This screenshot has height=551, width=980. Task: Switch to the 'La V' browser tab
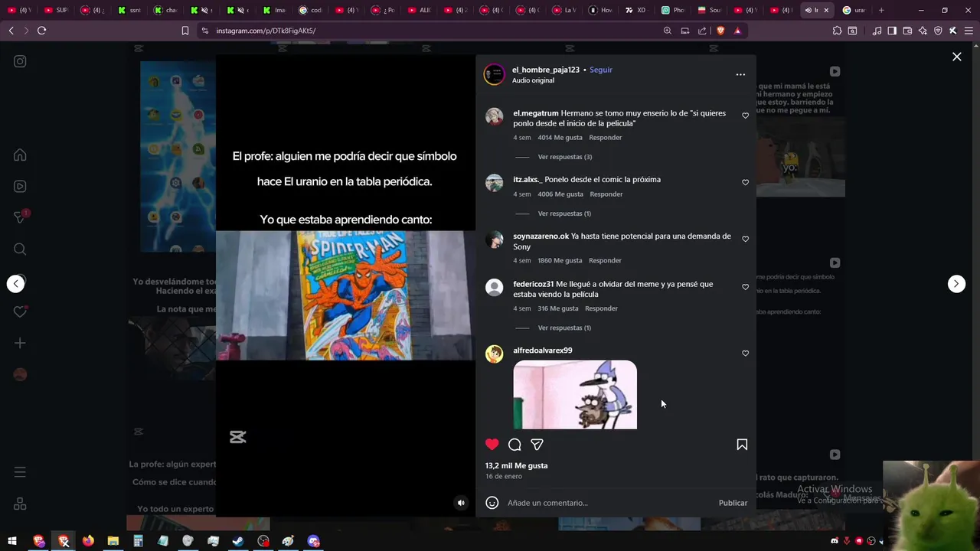pos(563,10)
